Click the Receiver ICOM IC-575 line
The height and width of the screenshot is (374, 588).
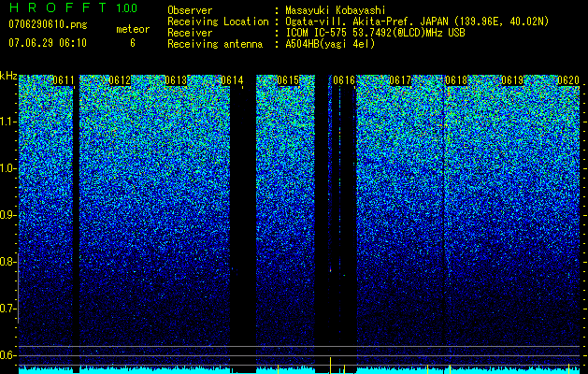[x=375, y=33]
